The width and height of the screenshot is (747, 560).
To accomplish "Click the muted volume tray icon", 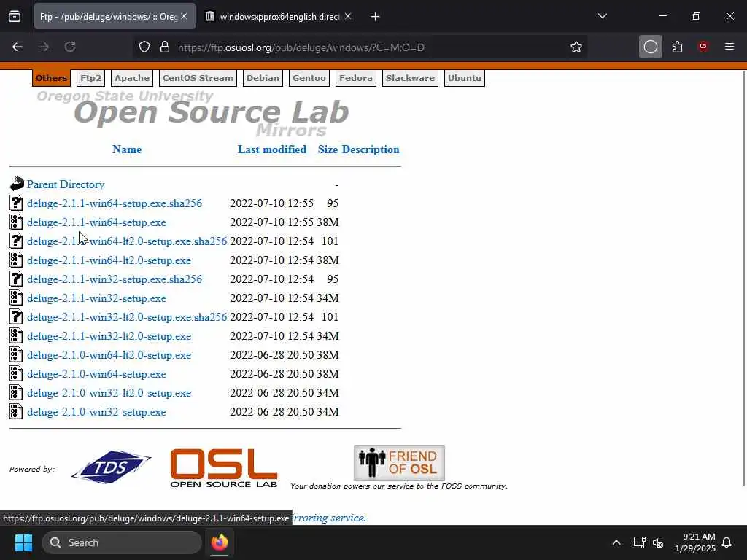I will (x=658, y=542).
